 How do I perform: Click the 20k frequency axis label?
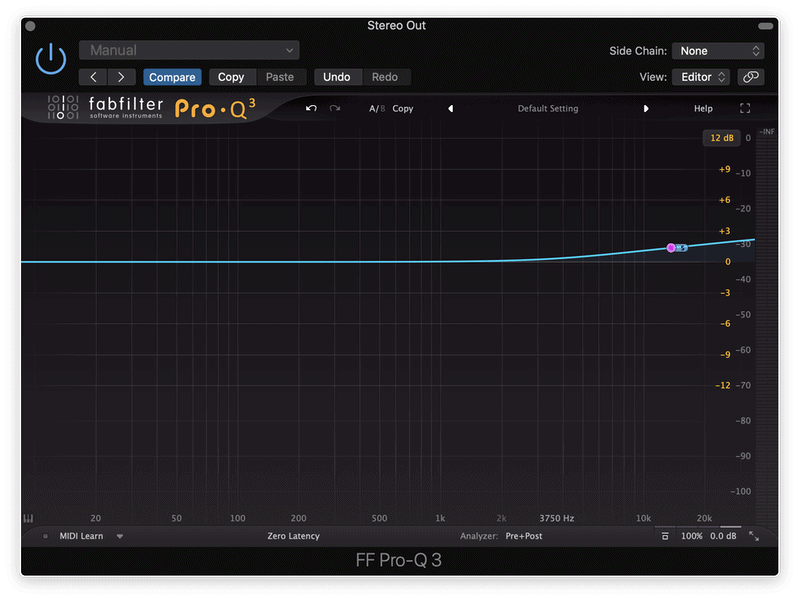(x=704, y=518)
